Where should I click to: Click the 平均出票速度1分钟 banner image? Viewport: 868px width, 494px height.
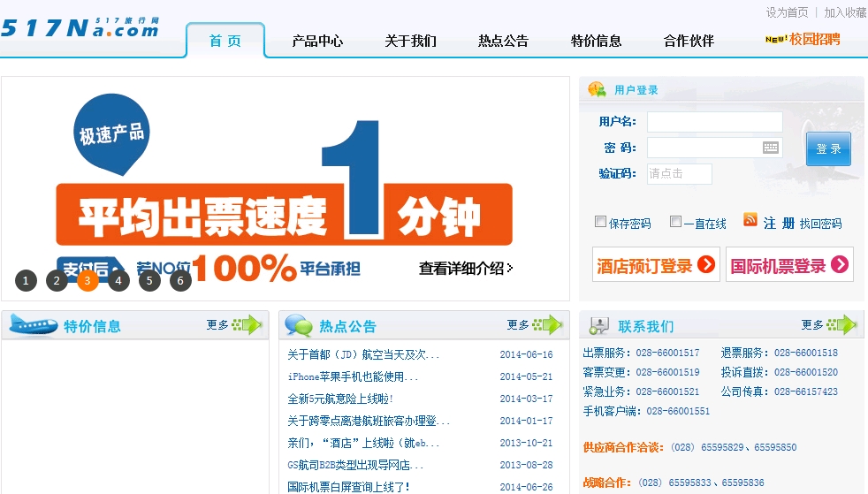[285, 188]
